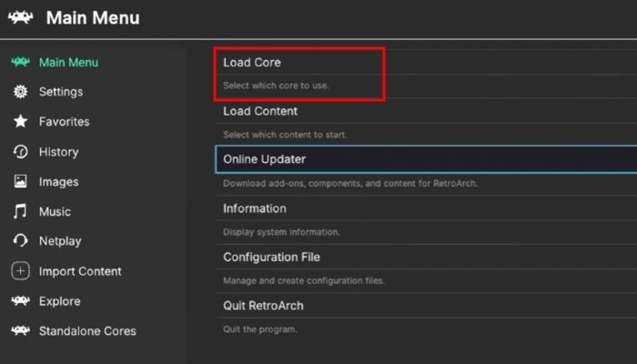Switch to the History sidebar tab
The image size is (637, 364).
pos(59,152)
